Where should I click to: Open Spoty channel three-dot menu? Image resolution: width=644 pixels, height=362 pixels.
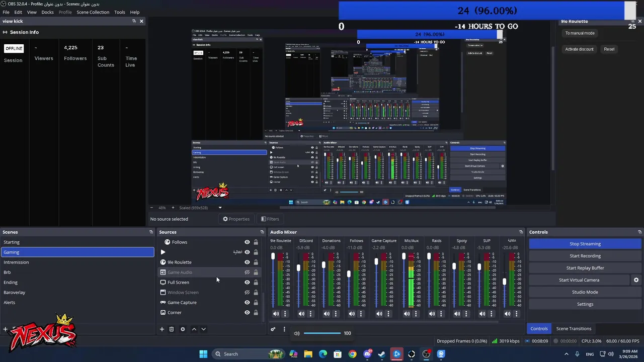[x=466, y=314]
